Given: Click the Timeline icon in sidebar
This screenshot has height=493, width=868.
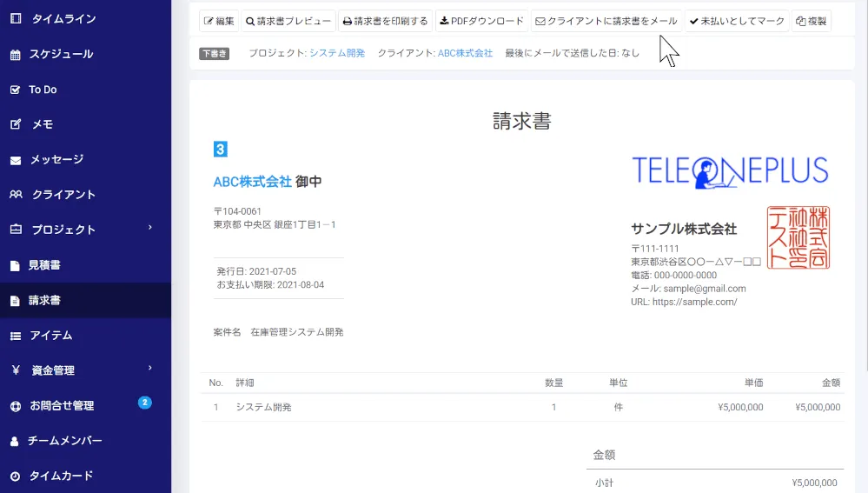Looking at the screenshot, I should [16, 19].
